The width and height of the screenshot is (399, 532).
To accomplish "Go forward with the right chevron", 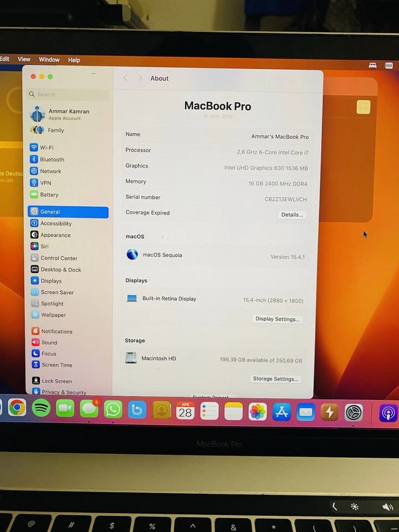I will click(x=140, y=78).
